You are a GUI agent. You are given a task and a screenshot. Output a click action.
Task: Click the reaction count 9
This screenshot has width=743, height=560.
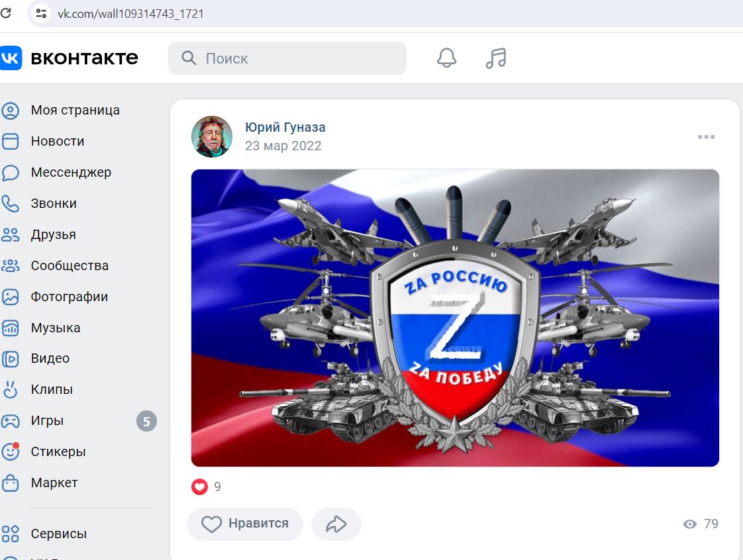pyautogui.click(x=217, y=487)
